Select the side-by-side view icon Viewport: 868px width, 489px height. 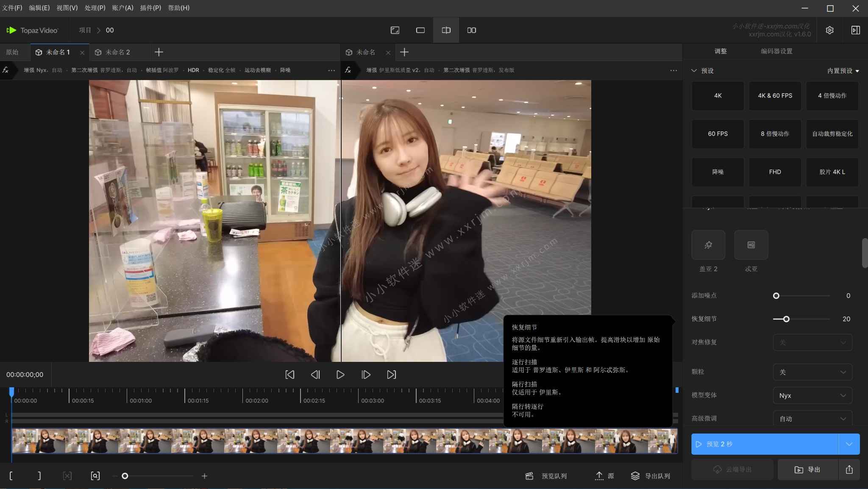pos(472,30)
